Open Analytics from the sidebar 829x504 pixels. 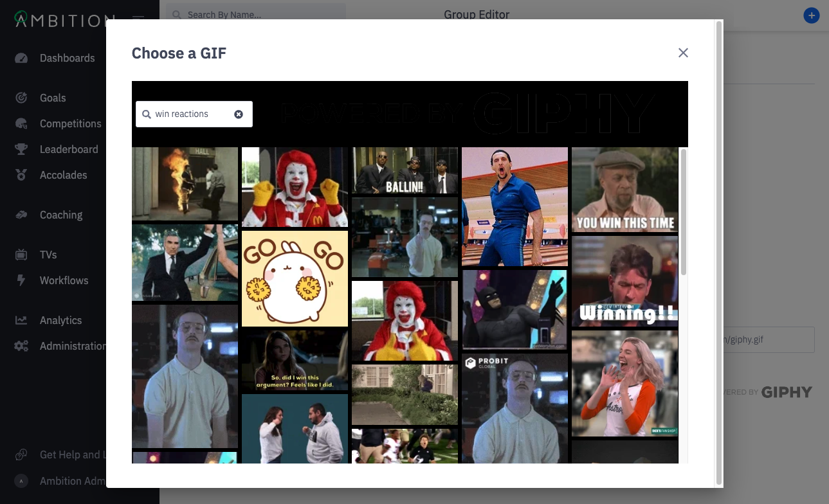[61, 320]
